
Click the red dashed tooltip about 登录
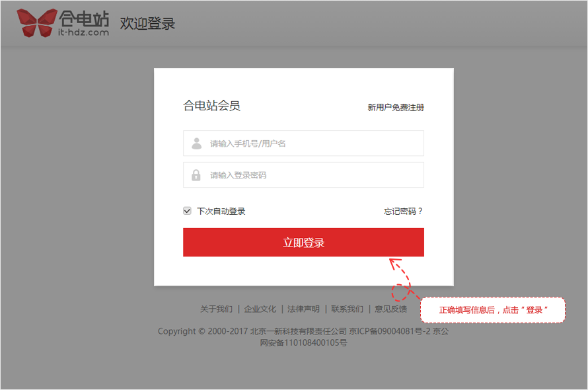(x=493, y=310)
